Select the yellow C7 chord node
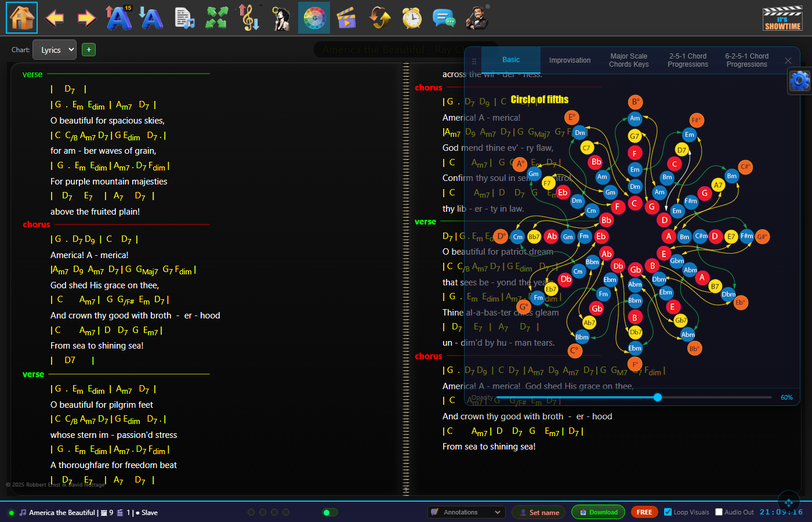The height and width of the screenshot is (522, 812). click(x=586, y=147)
